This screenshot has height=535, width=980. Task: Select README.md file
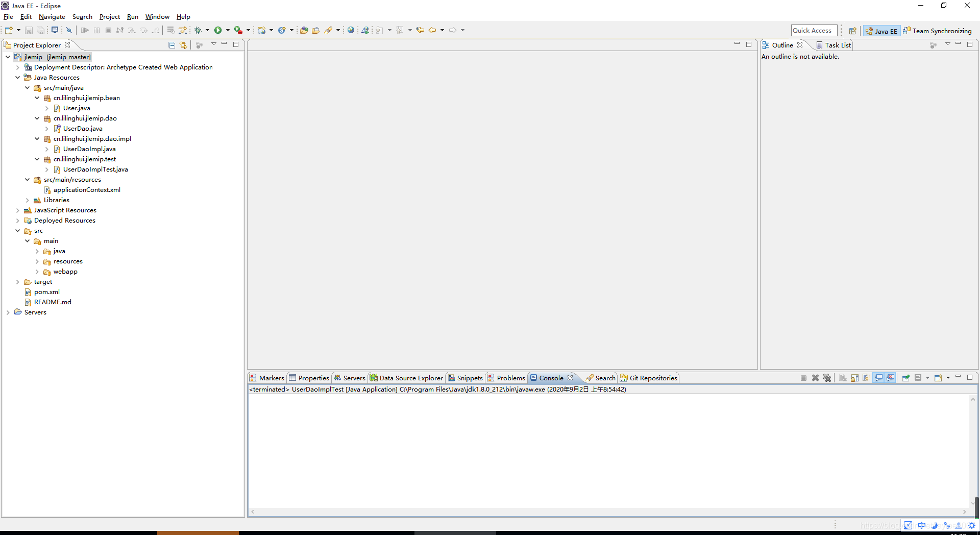point(48,302)
